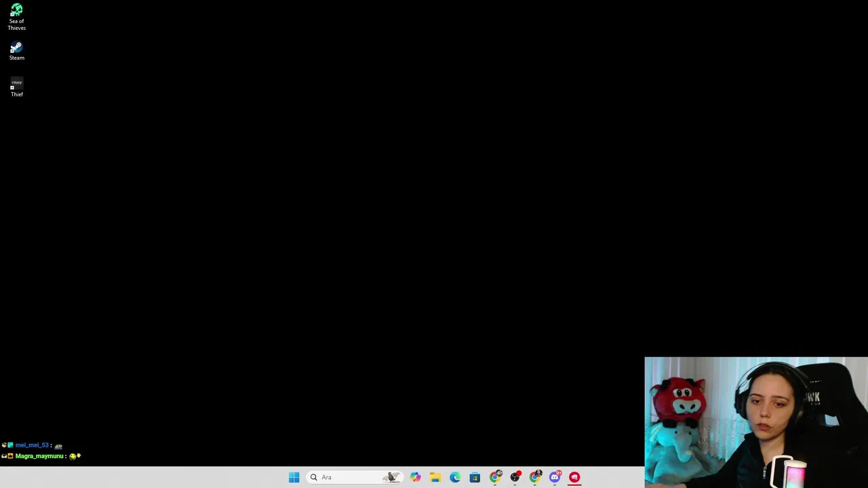This screenshot has width=868, height=488.
Task: Click the magnifier icon in taskbar search
Action: click(313, 477)
